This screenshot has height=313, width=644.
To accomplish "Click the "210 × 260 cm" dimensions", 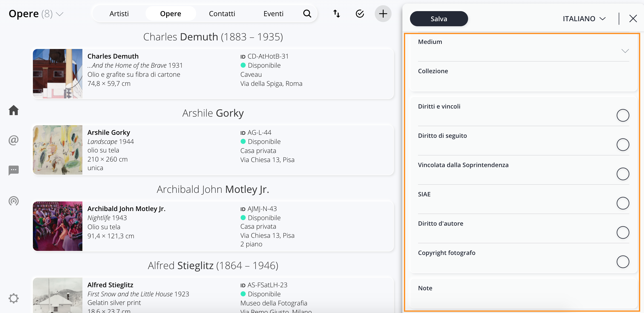I will 107,159.
